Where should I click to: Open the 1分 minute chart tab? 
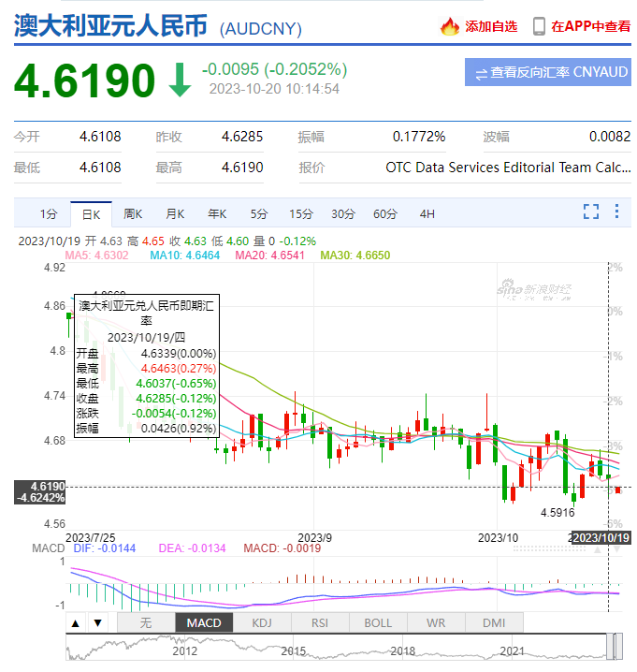click(x=49, y=213)
